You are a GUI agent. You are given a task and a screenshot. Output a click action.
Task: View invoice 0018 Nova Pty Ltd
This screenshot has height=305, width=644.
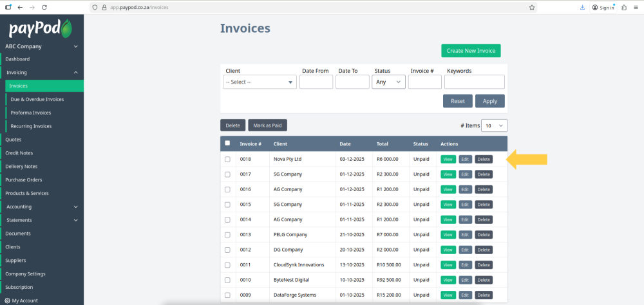click(448, 160)
